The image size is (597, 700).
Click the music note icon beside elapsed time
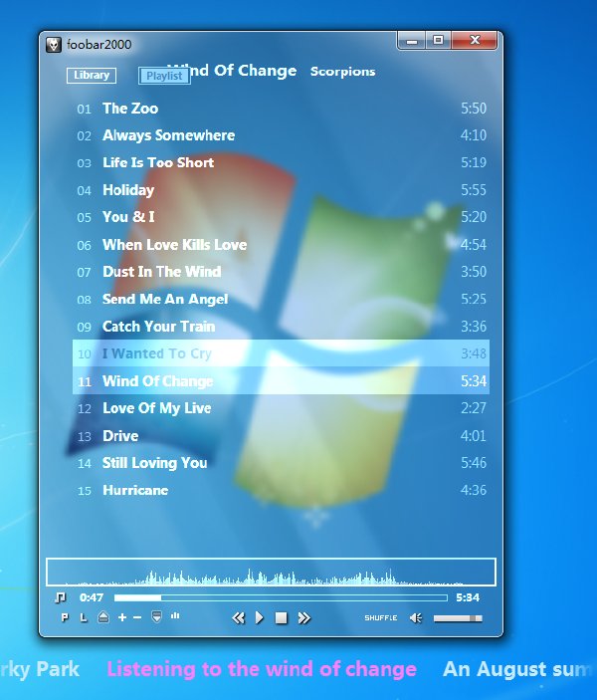pyautogui.click(x=61, y=597)
